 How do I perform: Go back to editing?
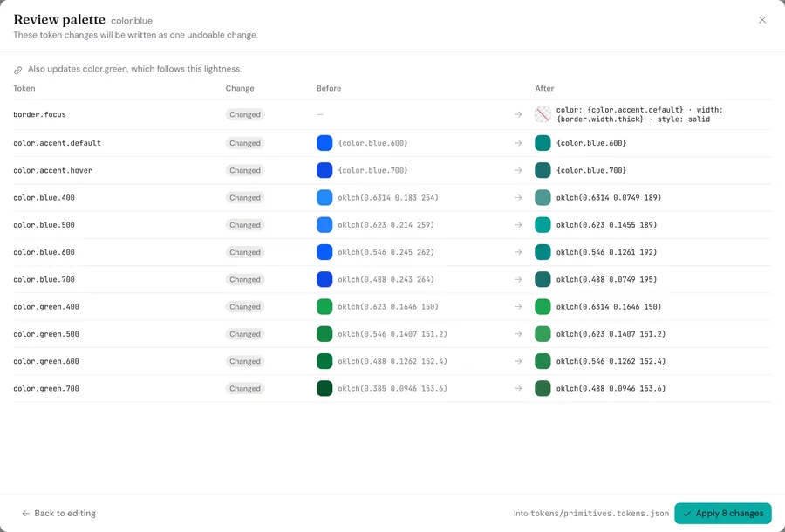click(x=58, y=513)
